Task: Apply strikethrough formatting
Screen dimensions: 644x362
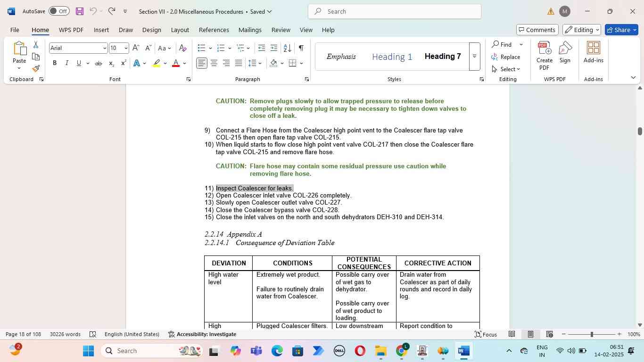Action: [98, 63]
